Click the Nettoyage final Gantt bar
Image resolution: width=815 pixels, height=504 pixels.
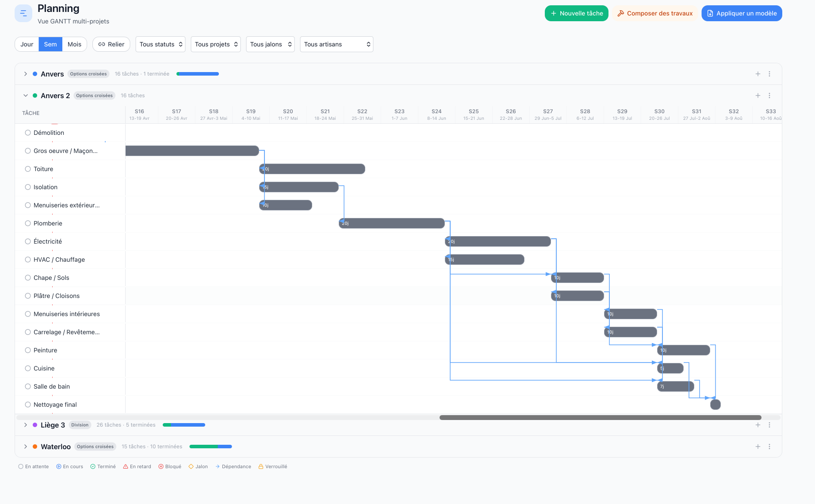pos(716,405)
